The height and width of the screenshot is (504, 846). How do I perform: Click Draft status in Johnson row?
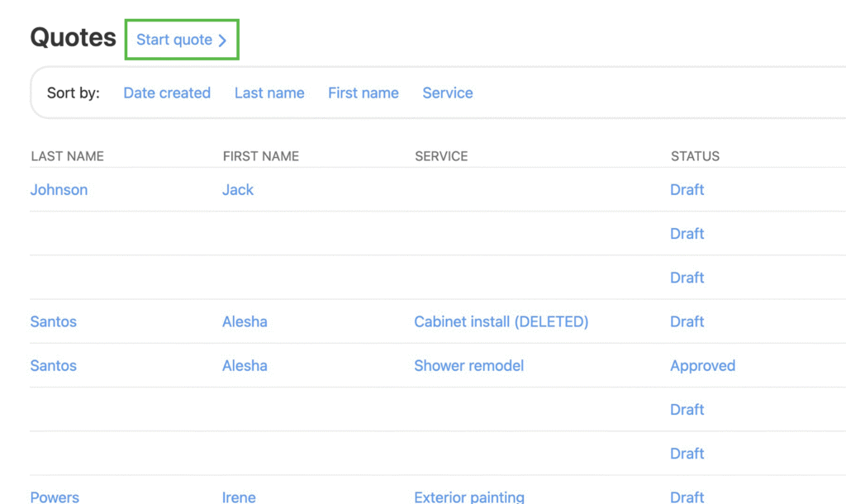pos(687,189)
